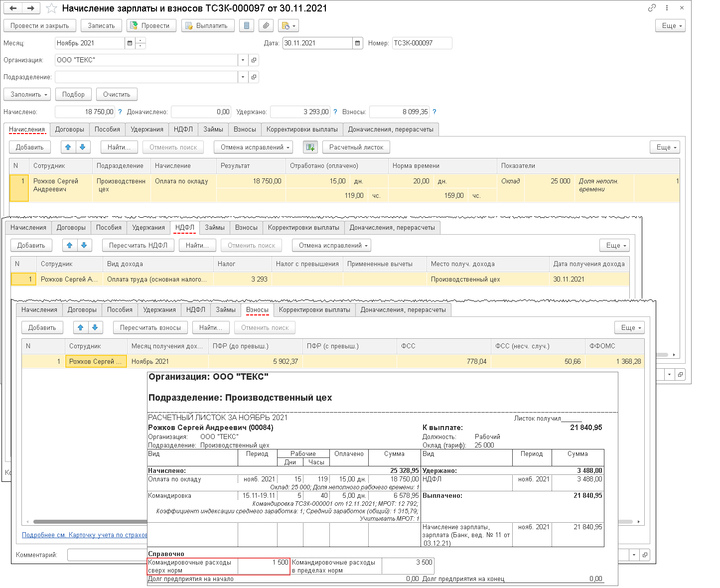Clear the table with Очистить
The image size is (720, 588).
pyautogui.click(x=117, y=94)
